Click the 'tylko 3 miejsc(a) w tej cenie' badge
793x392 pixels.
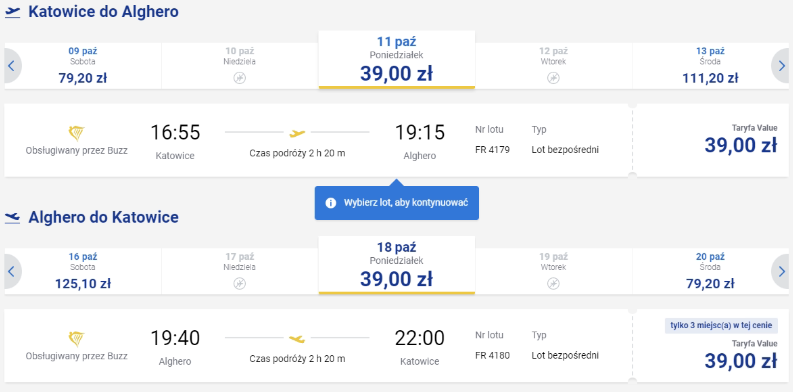pos(721,325)
